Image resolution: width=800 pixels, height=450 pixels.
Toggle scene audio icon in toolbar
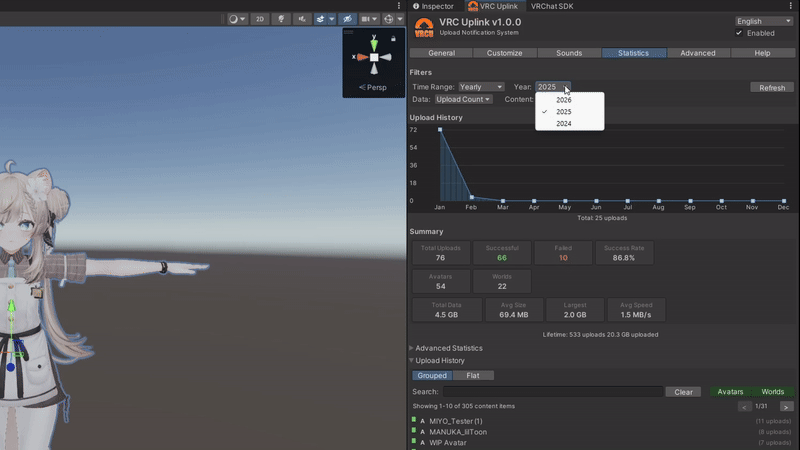[x=302, y=19]
